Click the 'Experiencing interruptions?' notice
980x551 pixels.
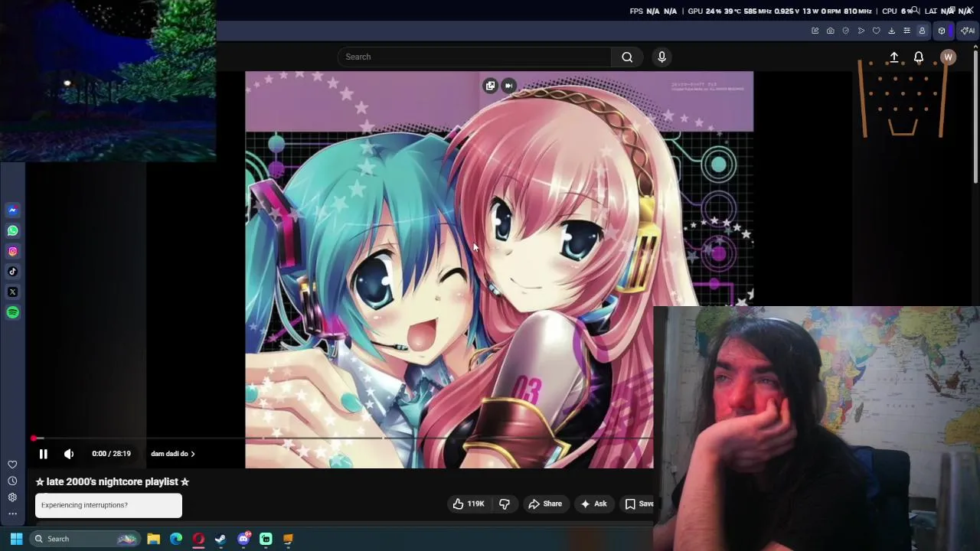[x=109, y=505]
